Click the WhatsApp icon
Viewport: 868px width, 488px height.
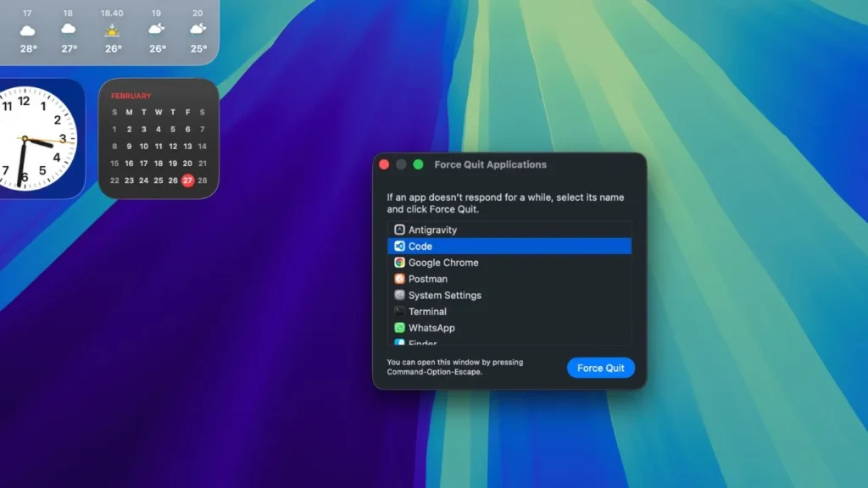pyautogui.click(x=398, y=328)
